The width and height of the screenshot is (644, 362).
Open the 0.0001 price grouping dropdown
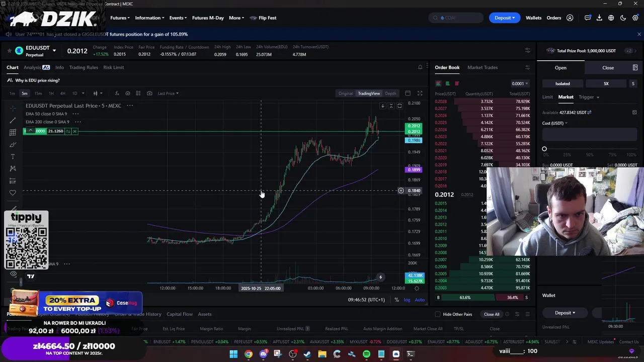click(x=520, y=83)
